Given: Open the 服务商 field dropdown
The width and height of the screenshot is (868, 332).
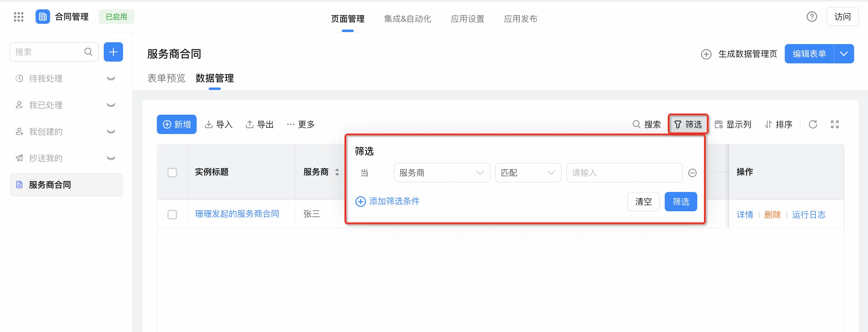Looking at the screenshot, I should (442, 173).
